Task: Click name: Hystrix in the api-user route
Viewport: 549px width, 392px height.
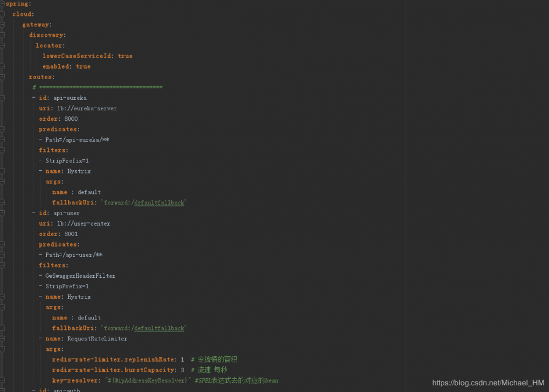Action: 68,297
